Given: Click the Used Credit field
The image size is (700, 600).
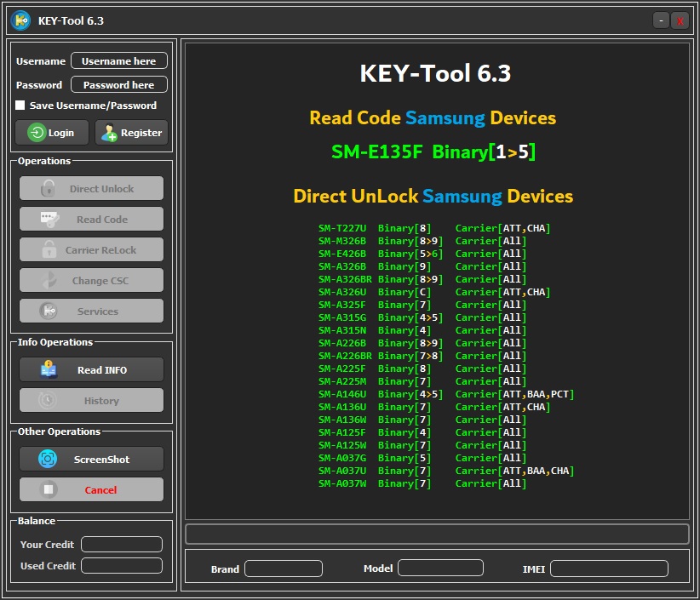Looking at the screenshot, I should point(122,566).
